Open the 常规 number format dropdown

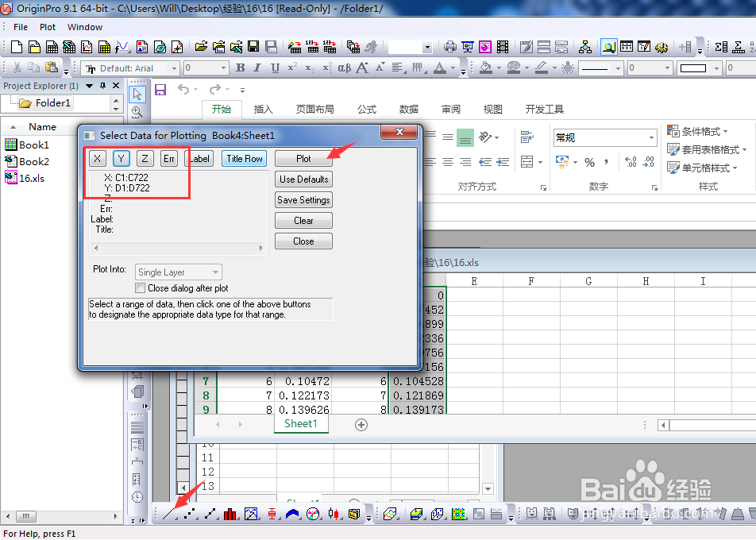point(651,138)
